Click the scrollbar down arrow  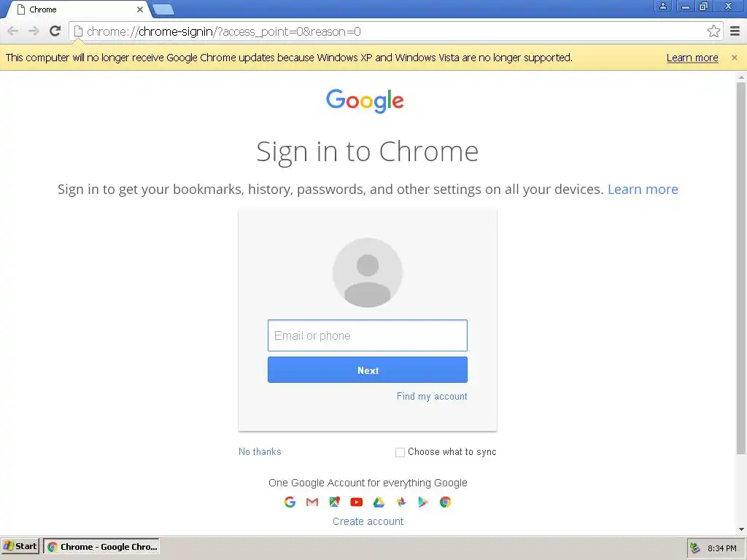pyautogui.click(x=741, y=529)
